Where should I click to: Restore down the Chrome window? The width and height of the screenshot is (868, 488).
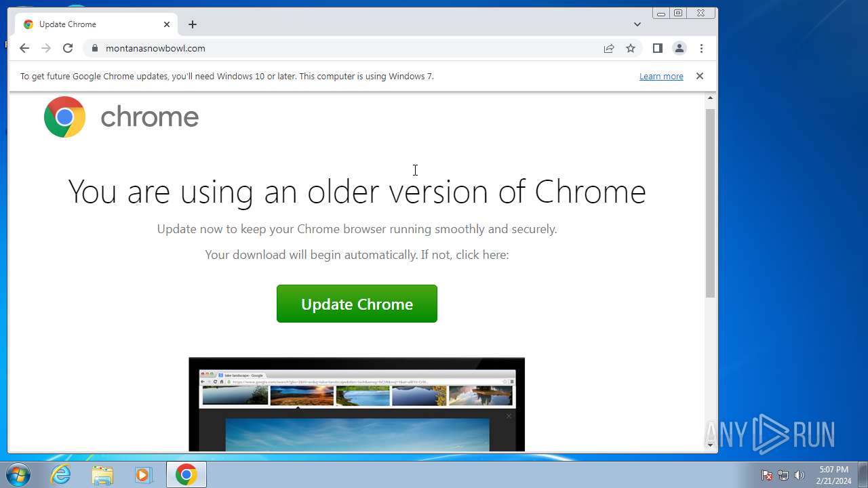click(677, 14)
